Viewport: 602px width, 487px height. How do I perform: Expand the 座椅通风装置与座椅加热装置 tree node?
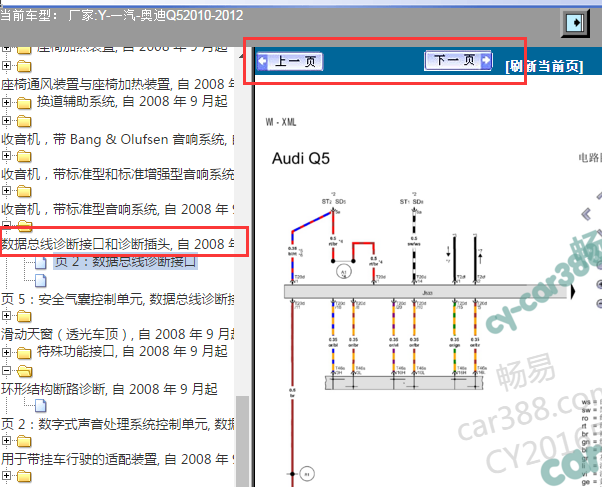(x=6, y=66)
